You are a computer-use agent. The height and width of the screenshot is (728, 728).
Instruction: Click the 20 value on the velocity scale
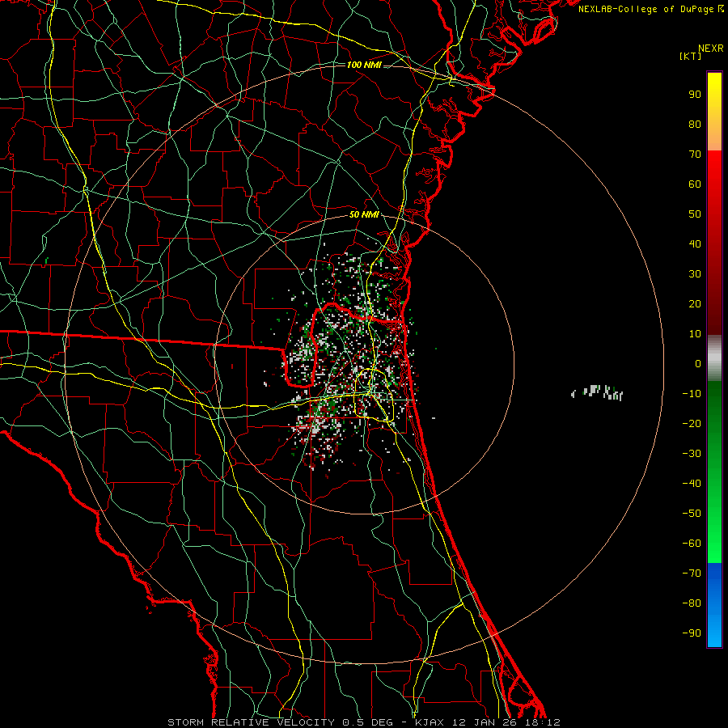pos(695,303)
